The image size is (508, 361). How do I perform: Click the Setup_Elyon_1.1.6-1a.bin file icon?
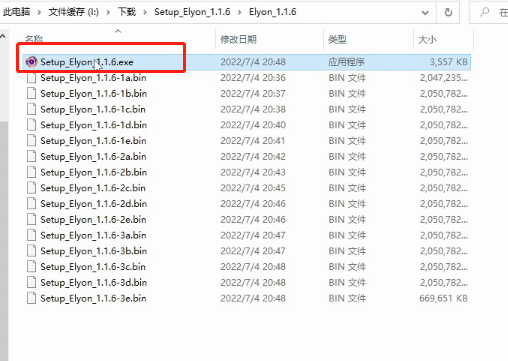pyautogui.click(x=31, y=78)
